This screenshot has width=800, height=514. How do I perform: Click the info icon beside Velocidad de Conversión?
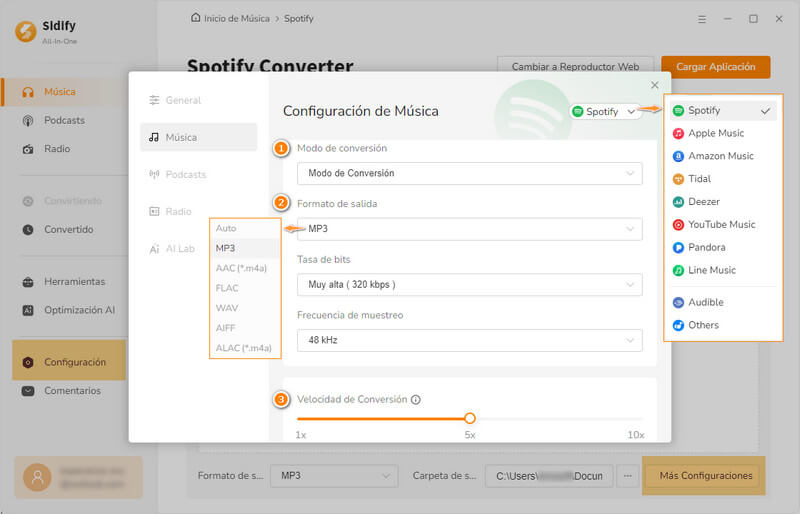(416, 400)
